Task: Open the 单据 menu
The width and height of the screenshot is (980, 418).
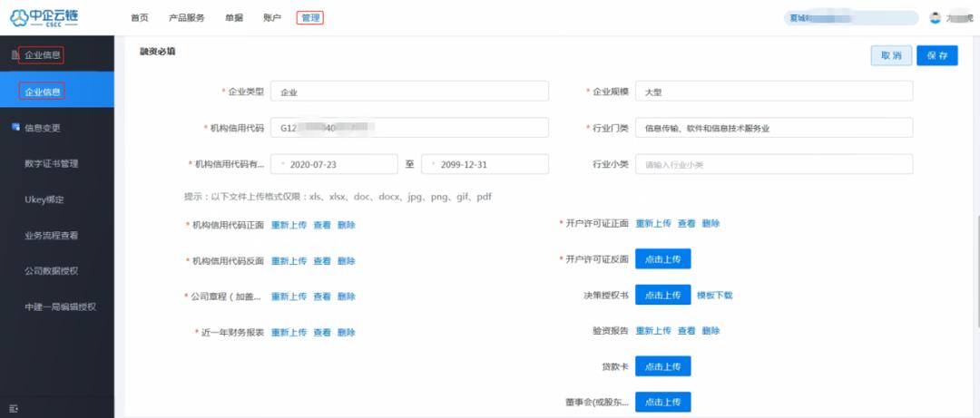Action: tap(234, 18)
